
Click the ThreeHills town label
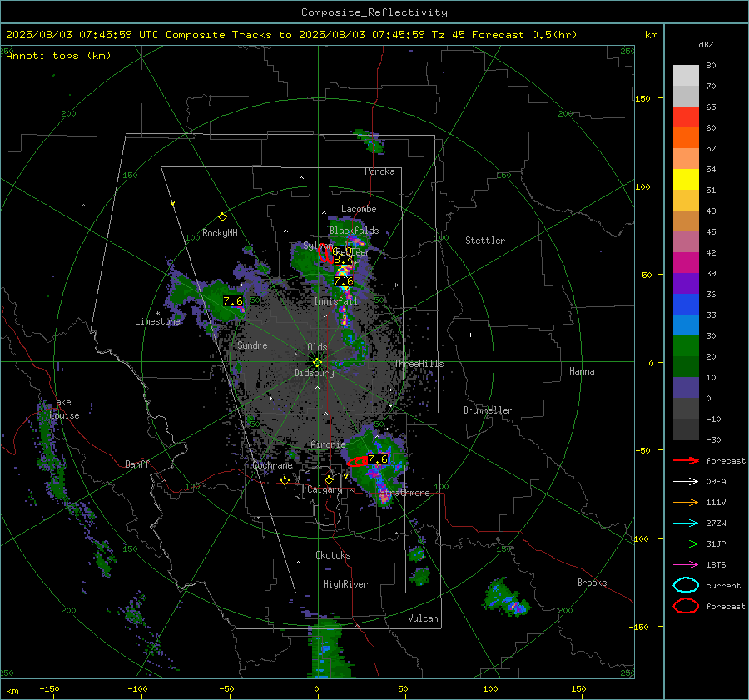tap(419, 364)
